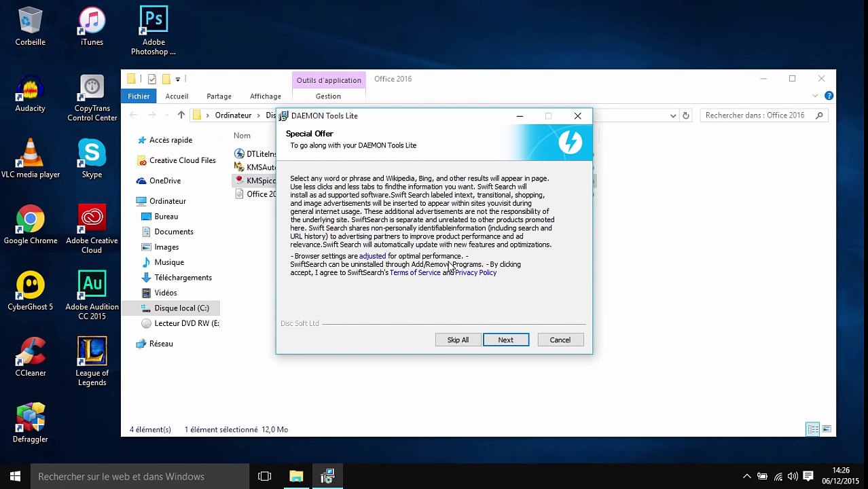This screenshot has width=868, height=489.
Task: Switch Explorer to large thumbnails view icon
Action: (827, 429)
